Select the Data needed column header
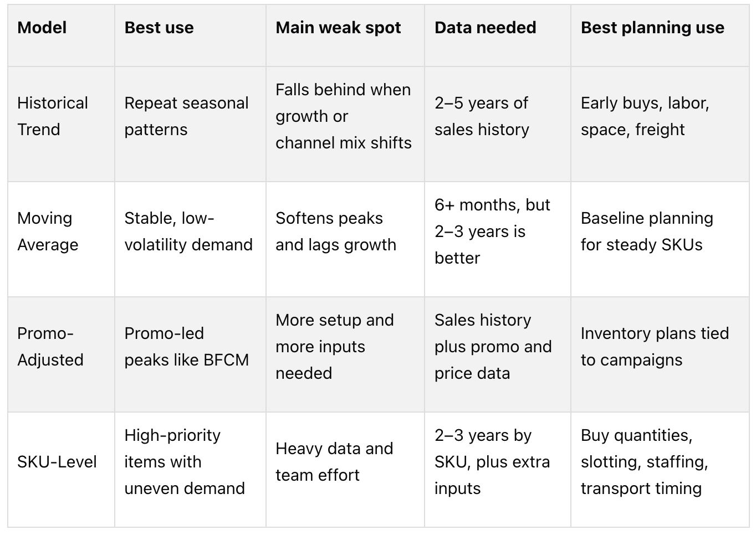This screenshot has width=756, height=535. click(x=498, y=36)
